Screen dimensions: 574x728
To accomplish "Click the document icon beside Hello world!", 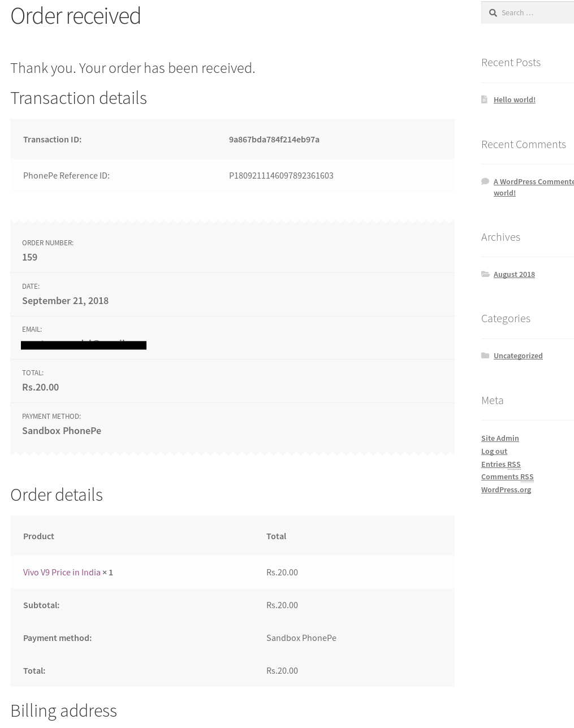I will coord(485,99).
